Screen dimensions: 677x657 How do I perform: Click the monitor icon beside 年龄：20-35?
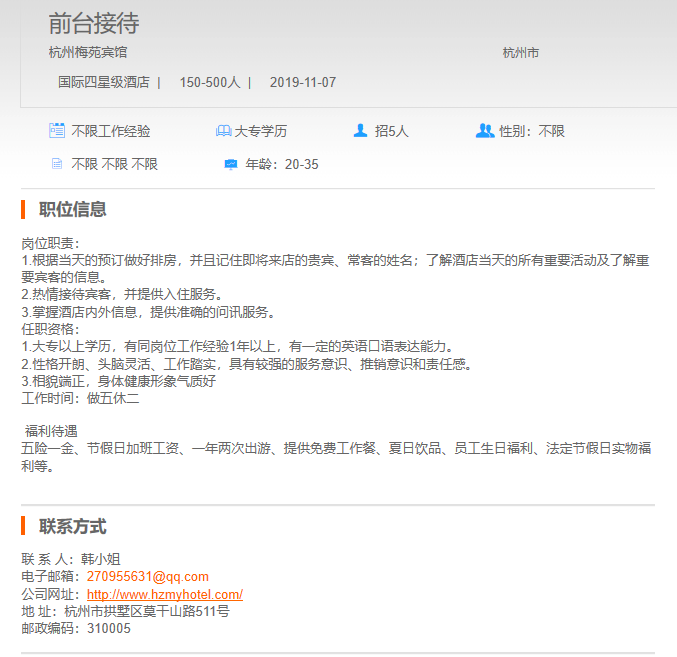point(231,164)
